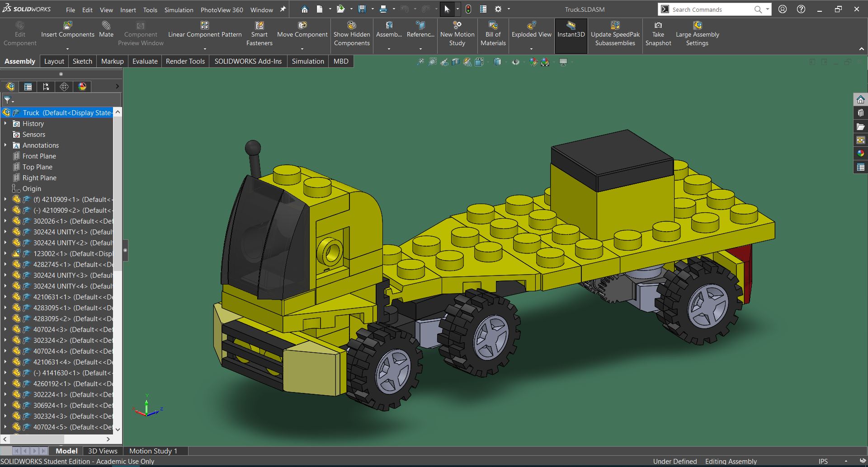This screenshot has height=467, width=868.
Task: Pin the menu bar with pushpin
Action: pyautogui.click(x=283, y=9)
